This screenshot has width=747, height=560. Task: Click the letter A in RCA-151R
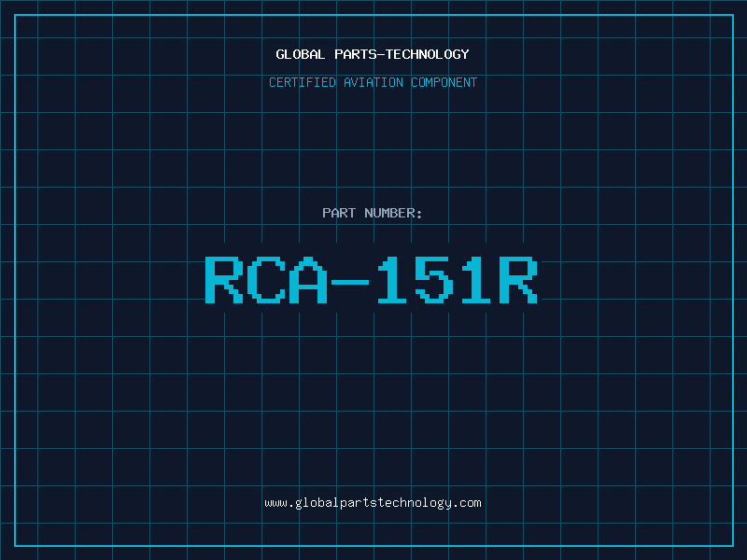pyautogui.click(x=308, y=279)
